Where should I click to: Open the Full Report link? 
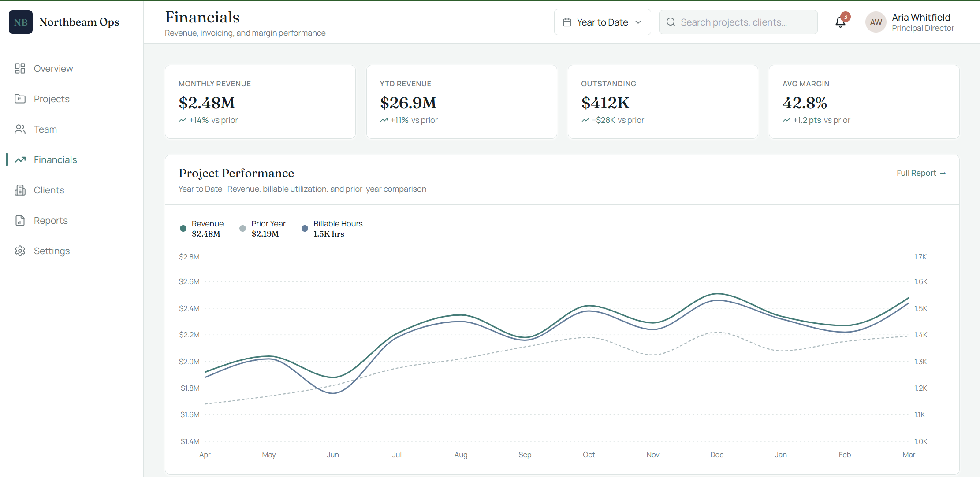[x=921, y=173]
